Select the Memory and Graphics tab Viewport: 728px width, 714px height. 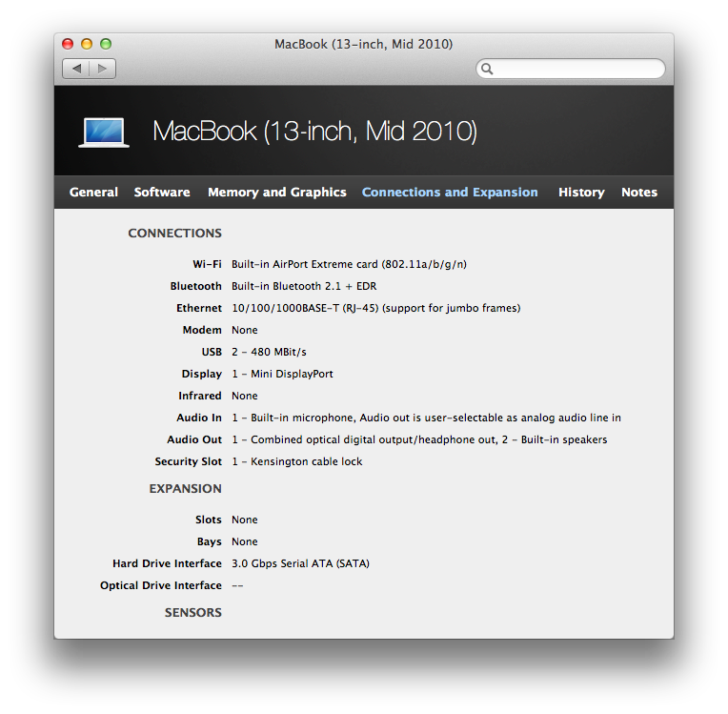277,193
